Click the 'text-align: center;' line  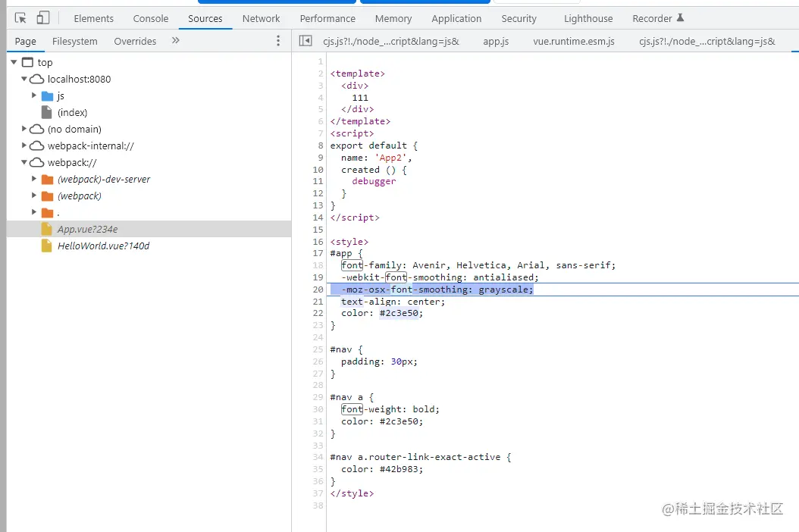(393, 302)
